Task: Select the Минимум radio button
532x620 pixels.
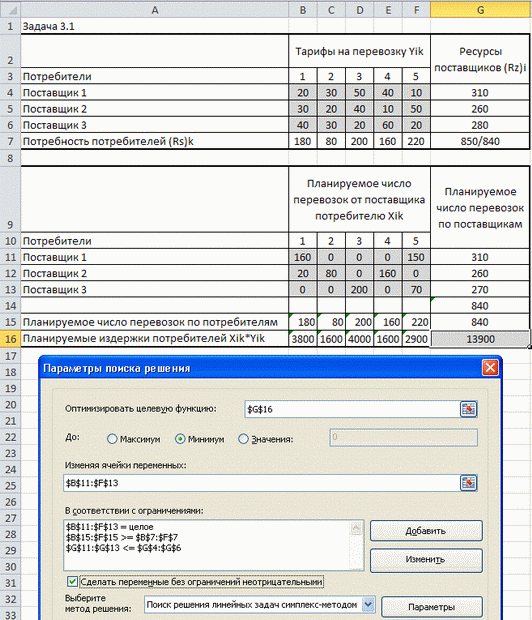Action: 180,439
